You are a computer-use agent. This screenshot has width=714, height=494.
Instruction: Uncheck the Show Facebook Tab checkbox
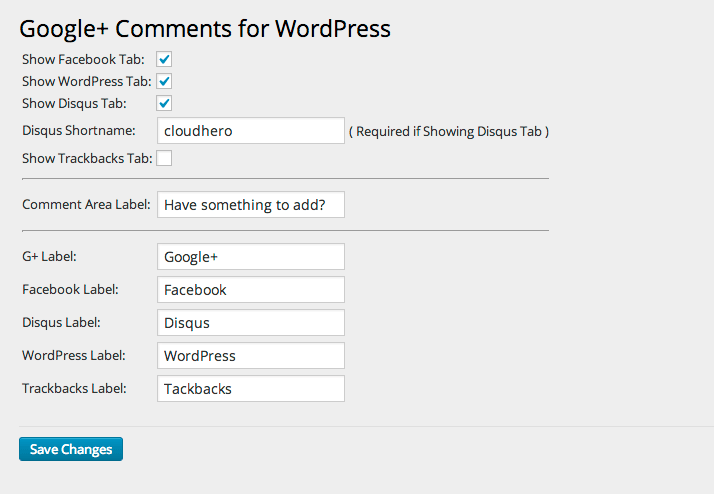tap(164, 59)
